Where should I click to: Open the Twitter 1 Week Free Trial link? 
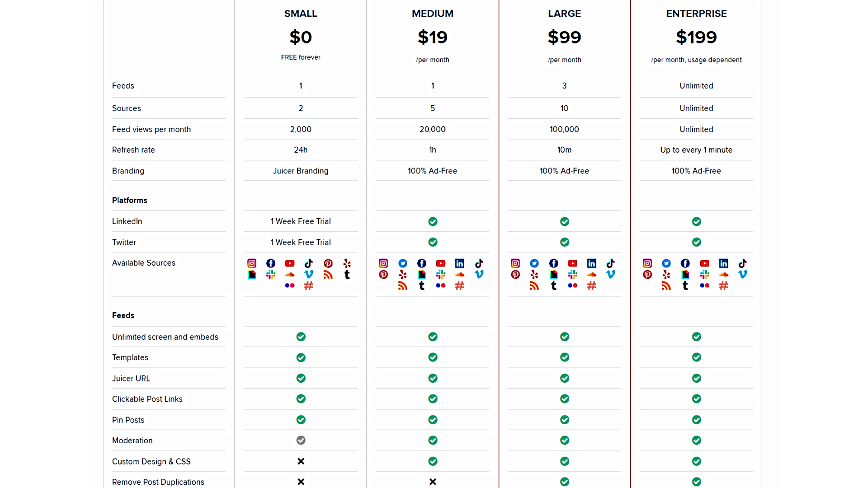(301, 242)
